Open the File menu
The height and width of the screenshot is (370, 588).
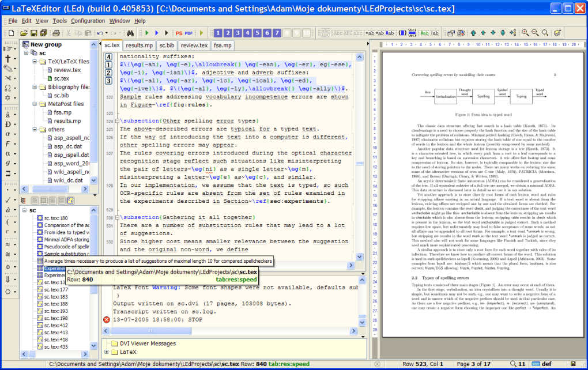(13, 21)
